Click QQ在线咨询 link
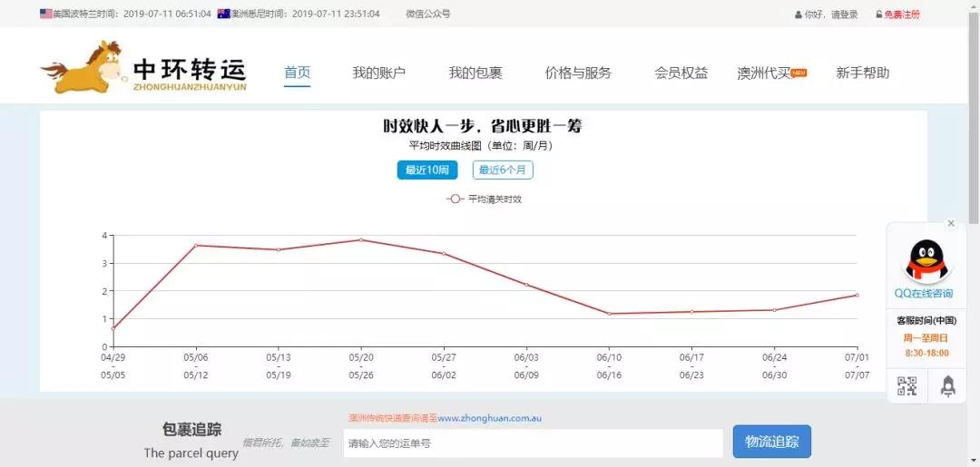The image size is (980, 467). pos(924,294)
